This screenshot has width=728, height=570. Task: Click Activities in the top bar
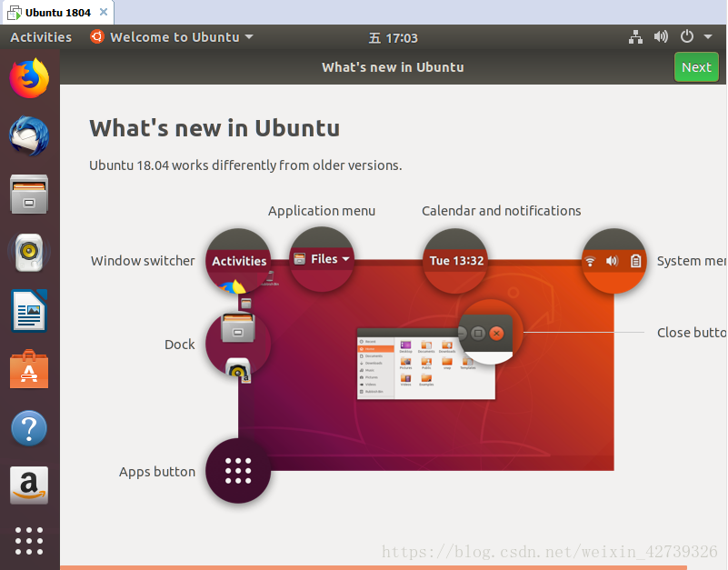coord(41,37)
